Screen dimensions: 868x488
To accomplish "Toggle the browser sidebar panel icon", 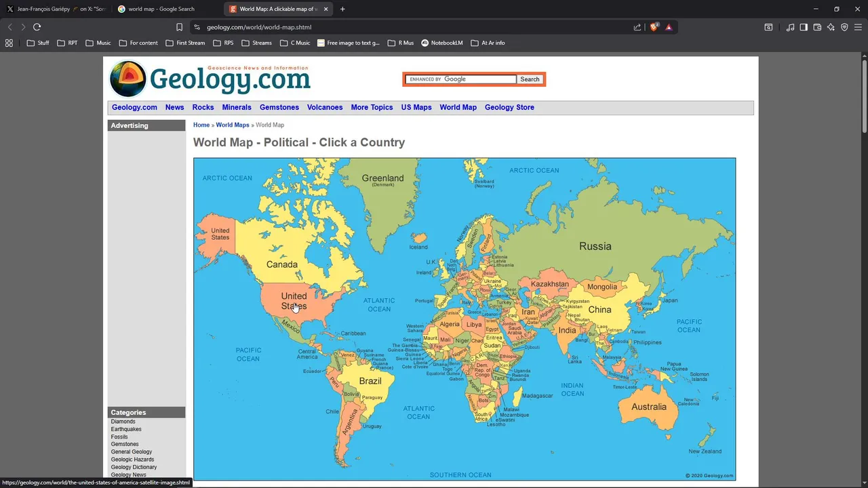I will click(804, 27).
